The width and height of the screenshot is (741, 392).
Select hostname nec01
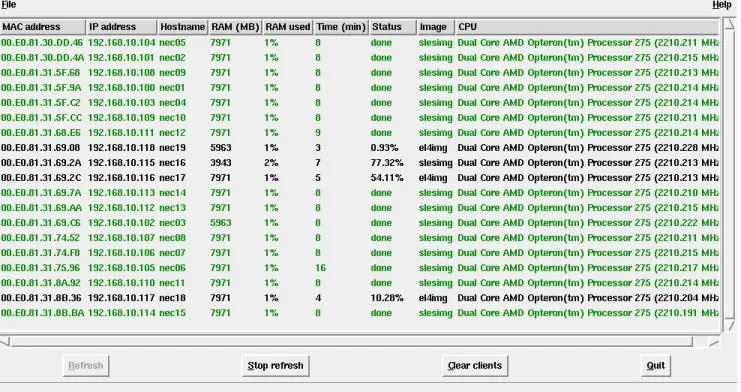pyautogui.click(x=172, y=88)
